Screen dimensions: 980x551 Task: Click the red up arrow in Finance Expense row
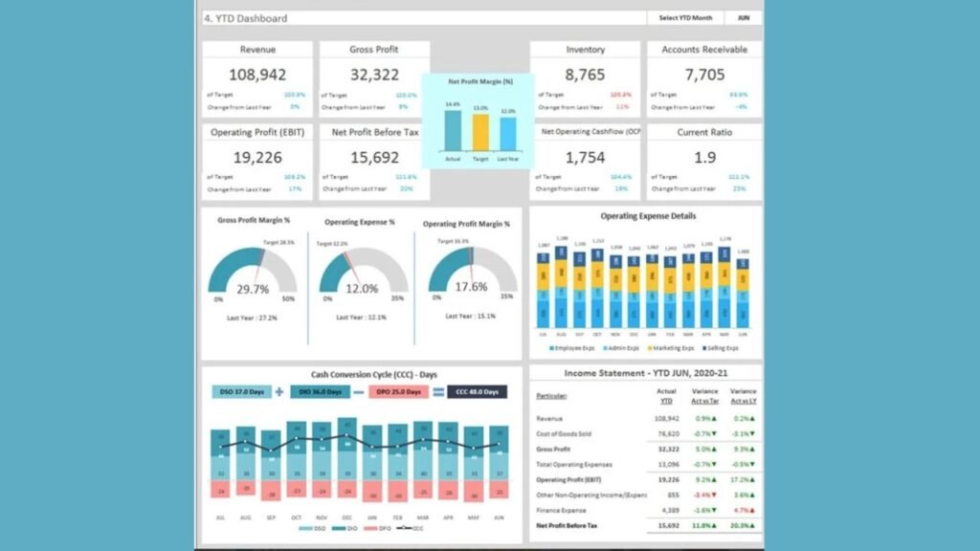pos(752,511)
